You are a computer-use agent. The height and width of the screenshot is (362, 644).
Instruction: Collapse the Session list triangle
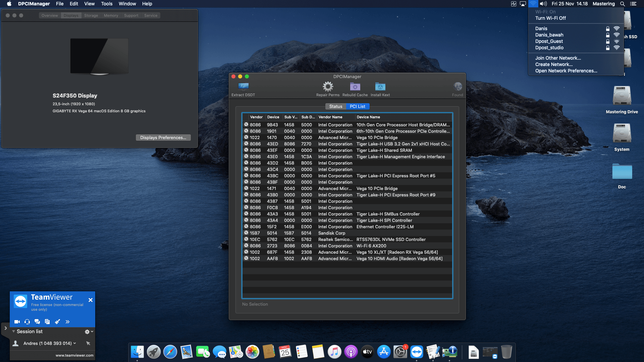tap(13, 331)
